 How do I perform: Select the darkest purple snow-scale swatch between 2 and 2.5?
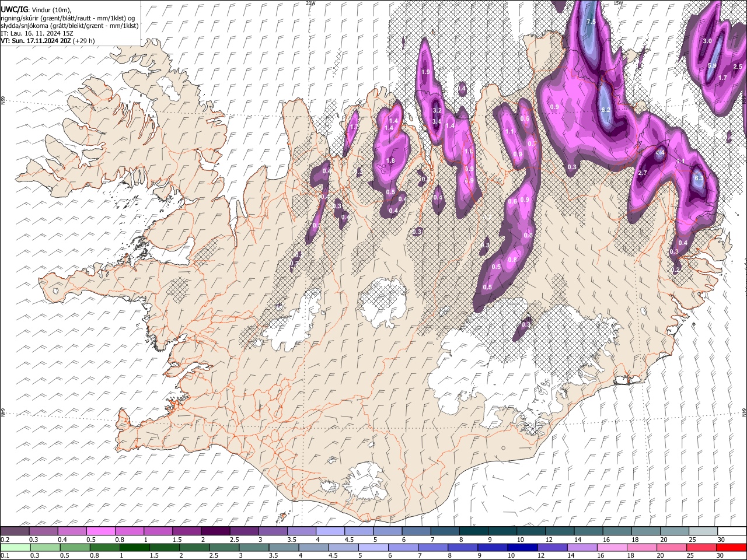tap(215, 531)
